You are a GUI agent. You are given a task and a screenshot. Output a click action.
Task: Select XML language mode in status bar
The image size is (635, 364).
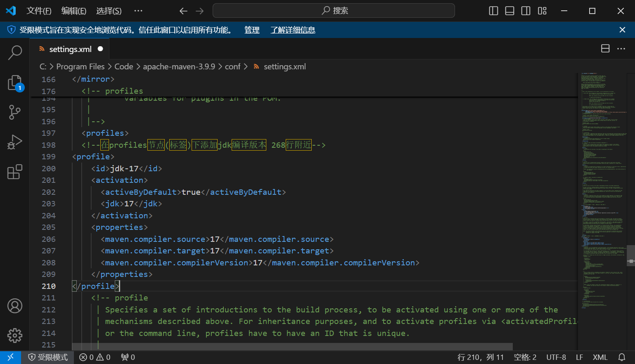coord(600,357)
